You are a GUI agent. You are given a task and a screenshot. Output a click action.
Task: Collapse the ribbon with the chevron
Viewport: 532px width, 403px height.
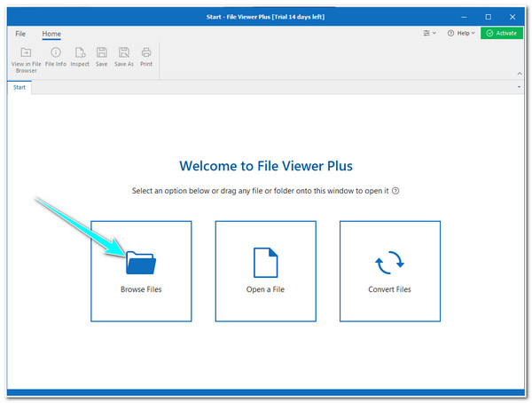click(520, 74)
